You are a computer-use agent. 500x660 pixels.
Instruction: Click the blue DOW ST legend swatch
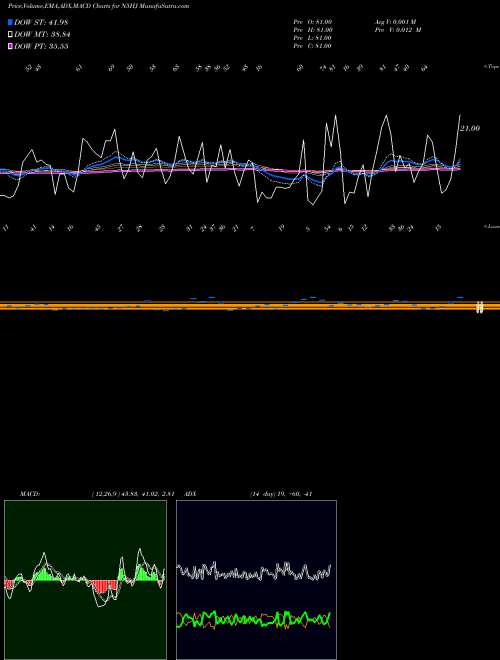[10, 22]
